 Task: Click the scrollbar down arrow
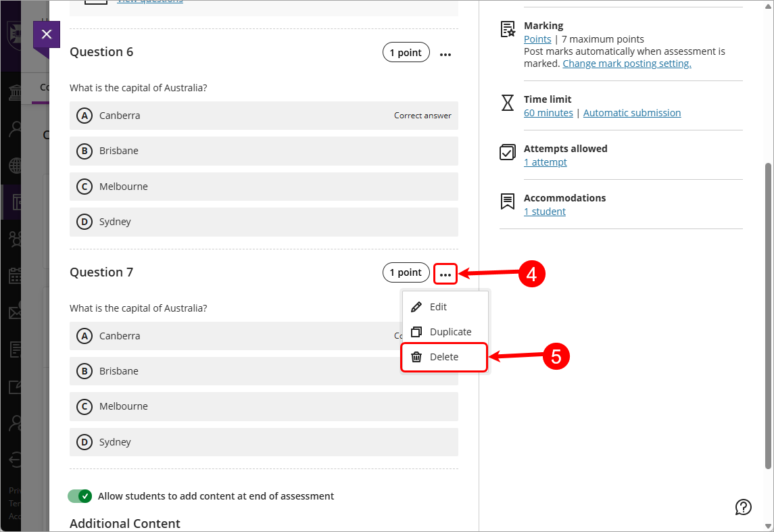[768, 526]
